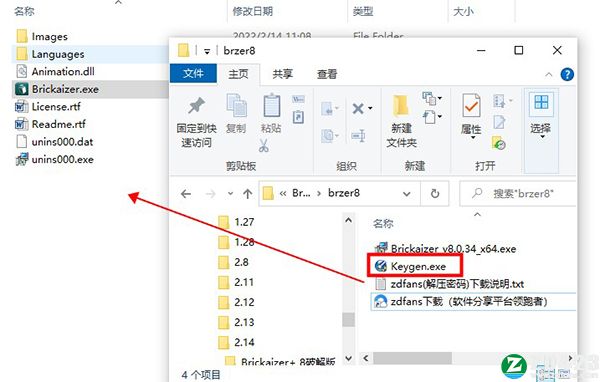The height and width of the screenshot is (382, 600).
Task: Expand the address bar history dropdown
Action: coord(406,194)
